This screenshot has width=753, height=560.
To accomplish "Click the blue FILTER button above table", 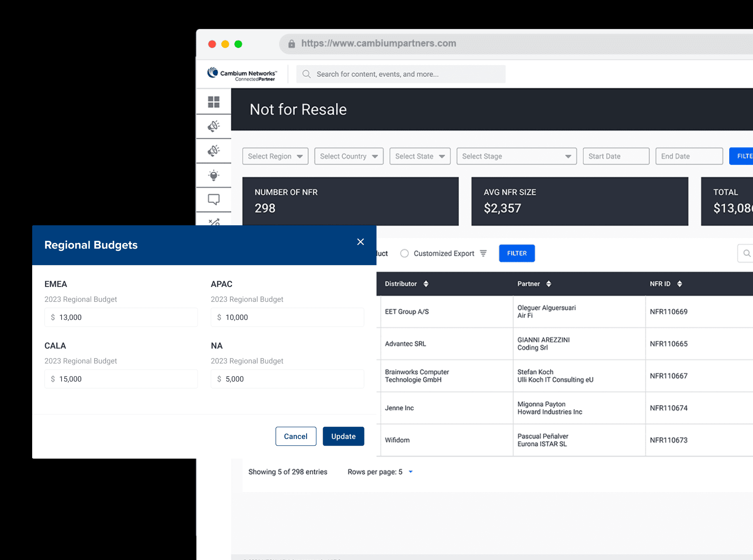I will pos(517,253).
